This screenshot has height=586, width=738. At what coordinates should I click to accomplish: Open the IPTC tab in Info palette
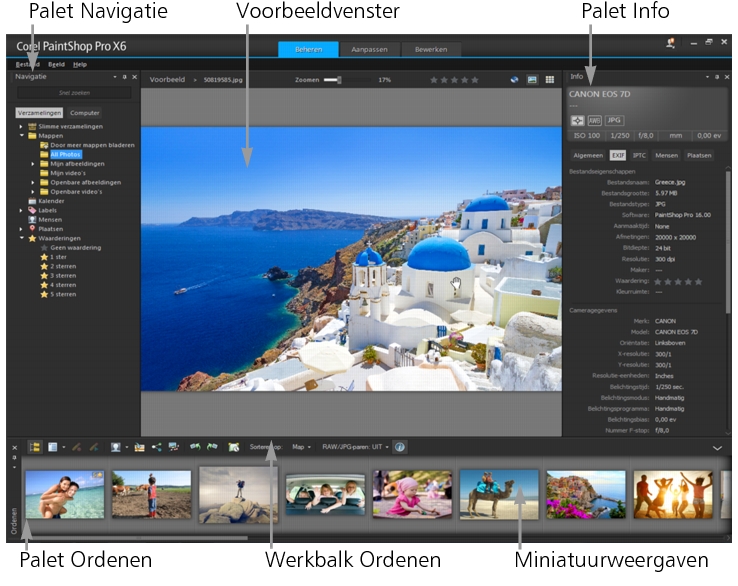coord(639,155)
